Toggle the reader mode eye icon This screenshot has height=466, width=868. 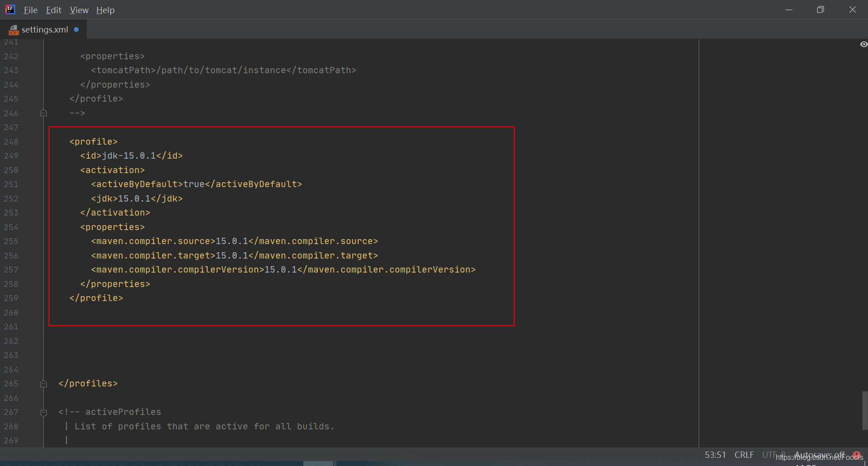863,44
